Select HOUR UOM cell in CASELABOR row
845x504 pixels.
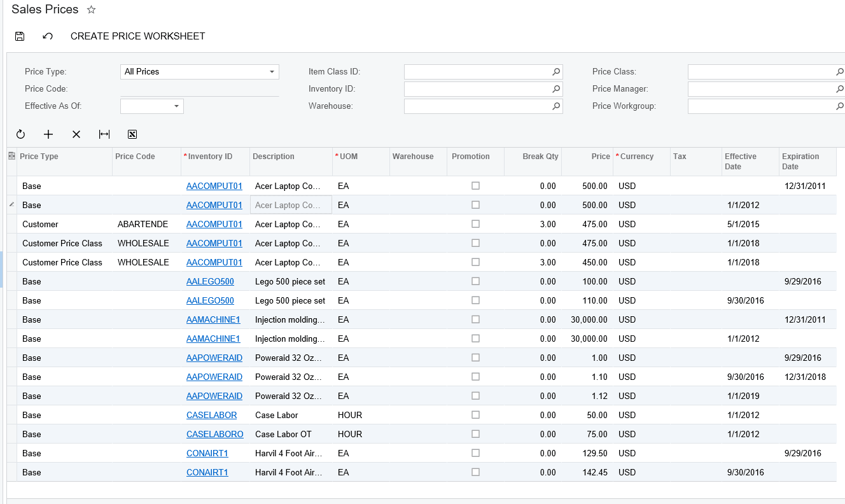361,415
